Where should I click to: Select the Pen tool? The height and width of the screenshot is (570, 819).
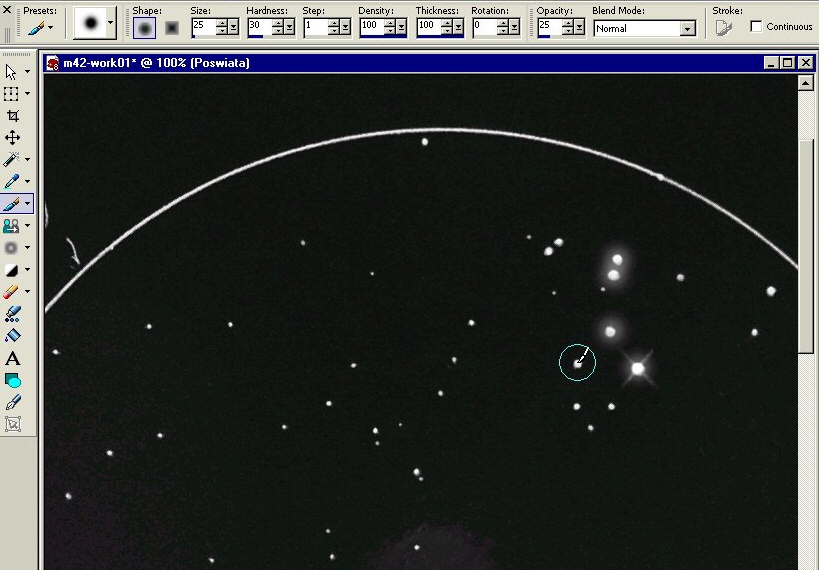pyautogui.click(x=13, y=402)
